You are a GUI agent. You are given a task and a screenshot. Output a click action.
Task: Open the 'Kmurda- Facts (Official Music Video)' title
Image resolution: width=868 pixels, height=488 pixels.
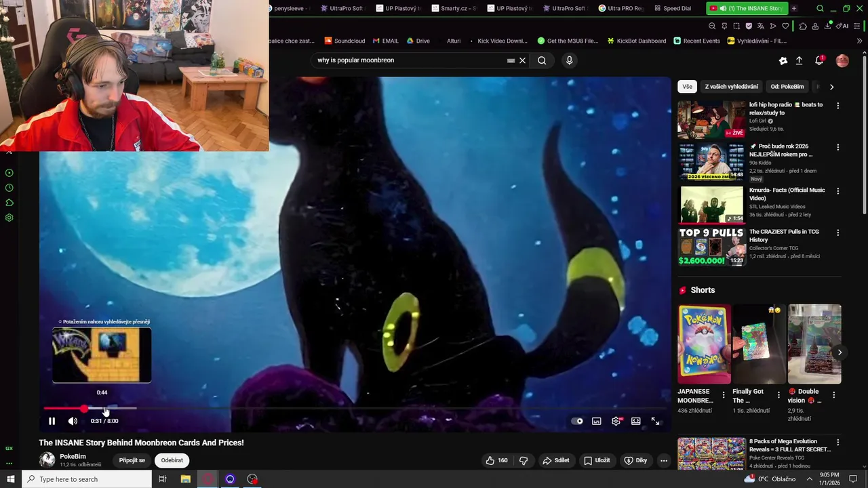tap(787, 194)
